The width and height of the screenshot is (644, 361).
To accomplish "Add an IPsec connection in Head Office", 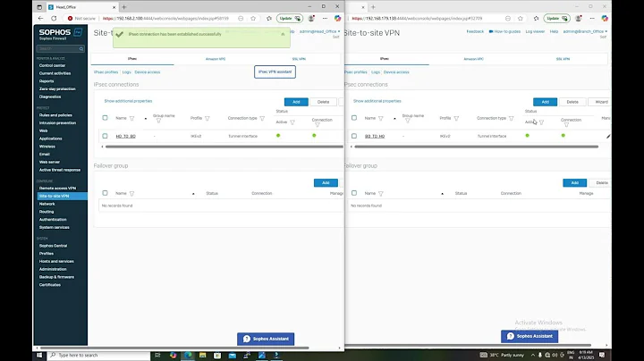I will pyautogui.click(x=296, y=102).
